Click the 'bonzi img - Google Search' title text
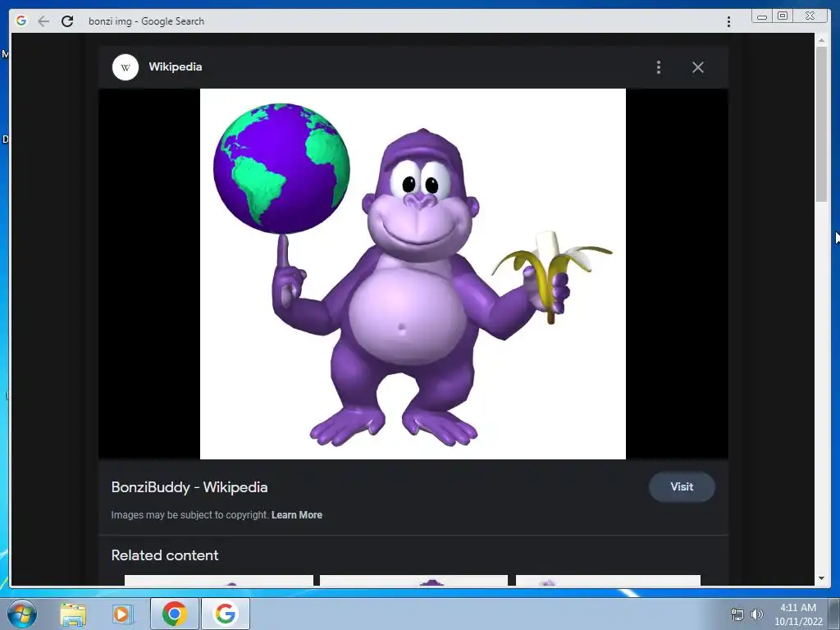Viewport: 840px width, 630px height. pos(146,21)
